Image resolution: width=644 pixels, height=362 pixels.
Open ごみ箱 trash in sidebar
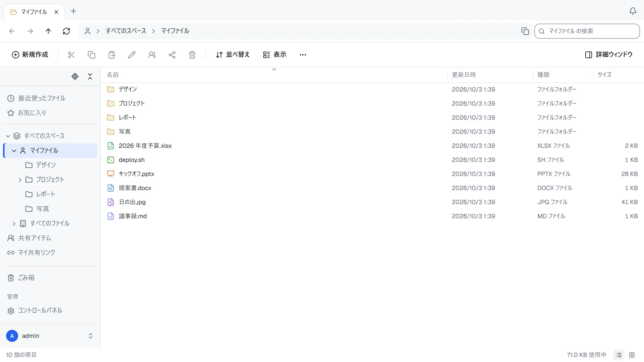coord(50,278)
